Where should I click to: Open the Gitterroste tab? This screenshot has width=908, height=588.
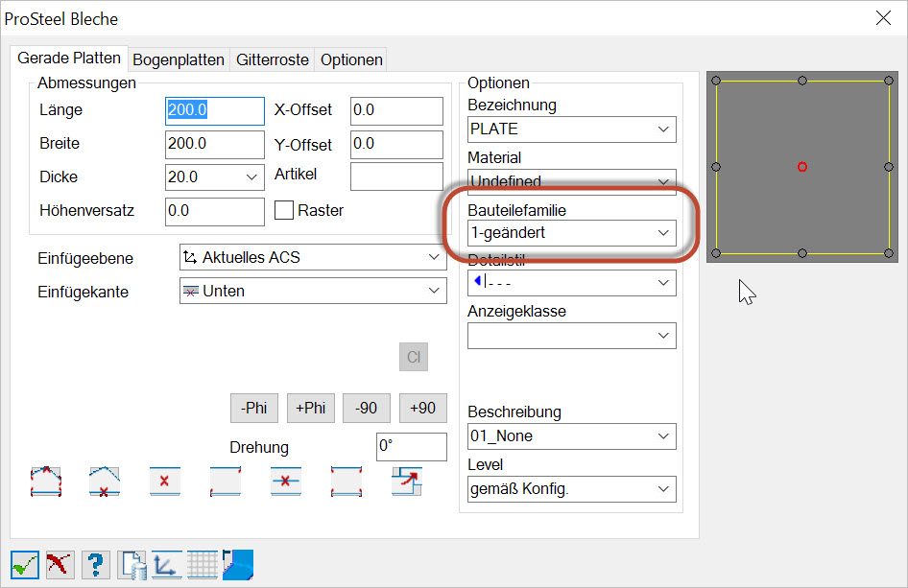(273, 59)
